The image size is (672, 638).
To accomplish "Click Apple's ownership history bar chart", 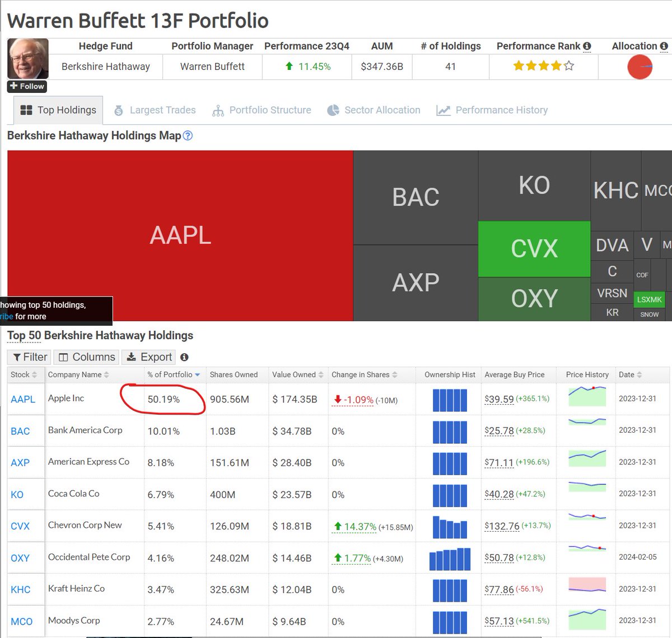I will click(450, 400).
